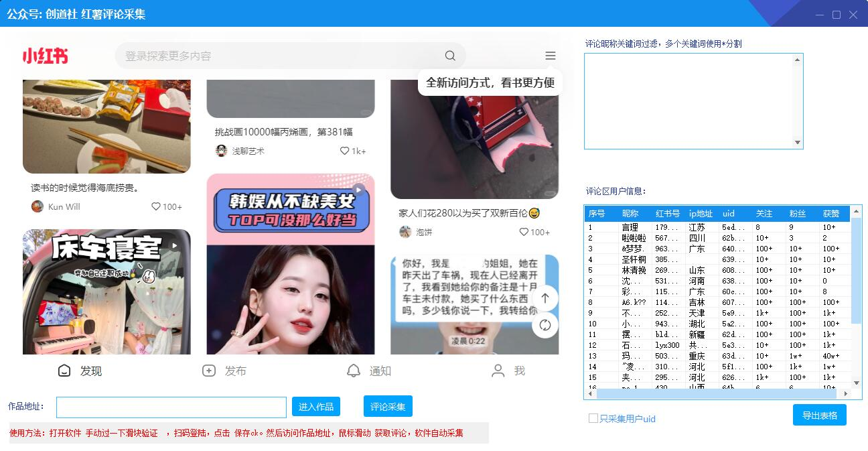Click the search magnifier icon

[449, 56]
